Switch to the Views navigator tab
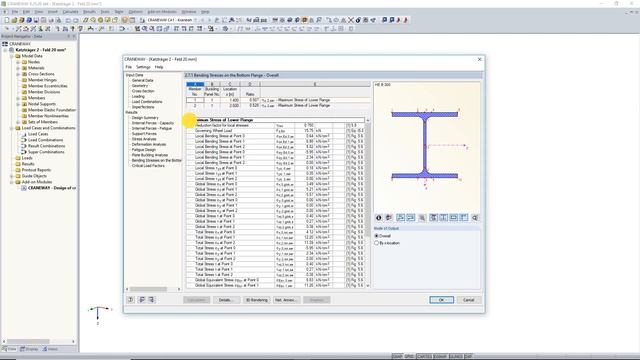This screenshot has width=640, height=360. click(51, 349)
